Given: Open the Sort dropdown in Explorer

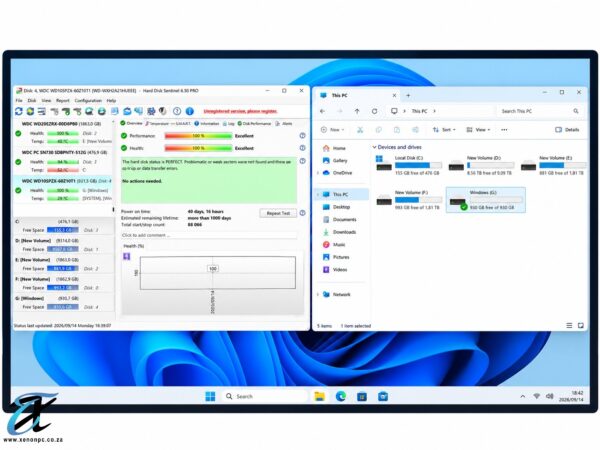Looking at the screenshot, I should click(x=444, y=130).
